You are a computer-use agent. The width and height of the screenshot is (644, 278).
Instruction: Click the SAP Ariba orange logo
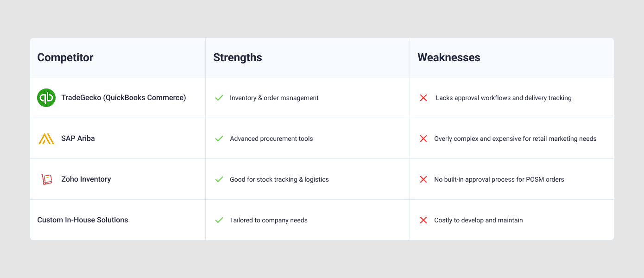click(46, 139)
